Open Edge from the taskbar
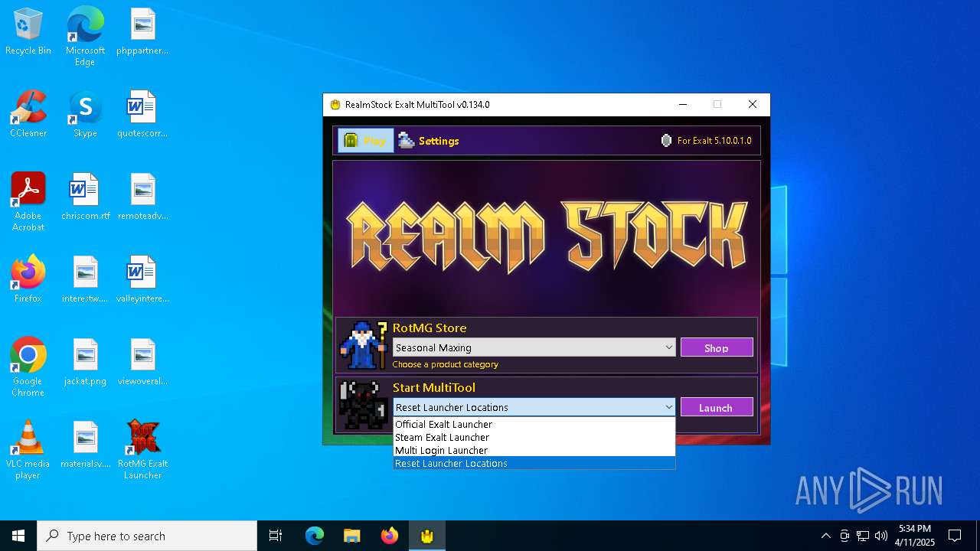 coord(315,536)
